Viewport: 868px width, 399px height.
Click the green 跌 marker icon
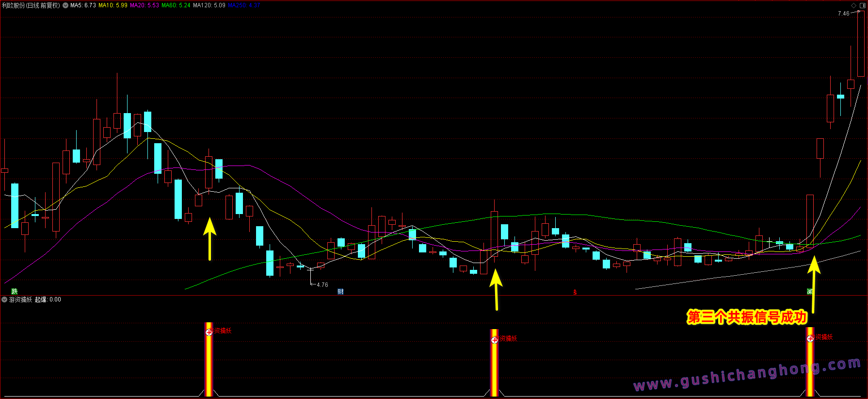(15, 291)
